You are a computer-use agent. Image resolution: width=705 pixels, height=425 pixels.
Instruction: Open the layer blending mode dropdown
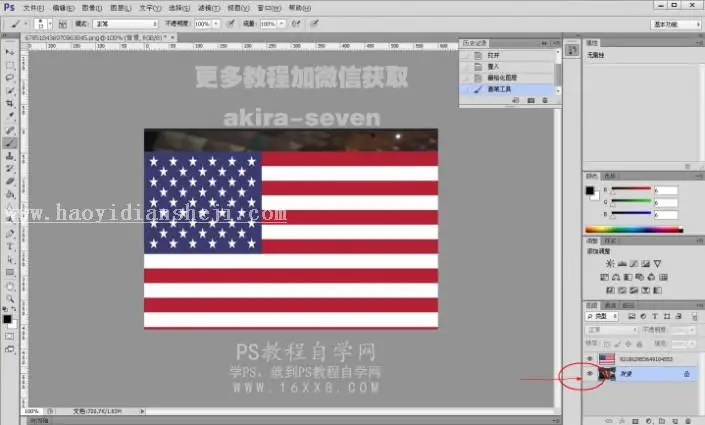pos(611,330)
